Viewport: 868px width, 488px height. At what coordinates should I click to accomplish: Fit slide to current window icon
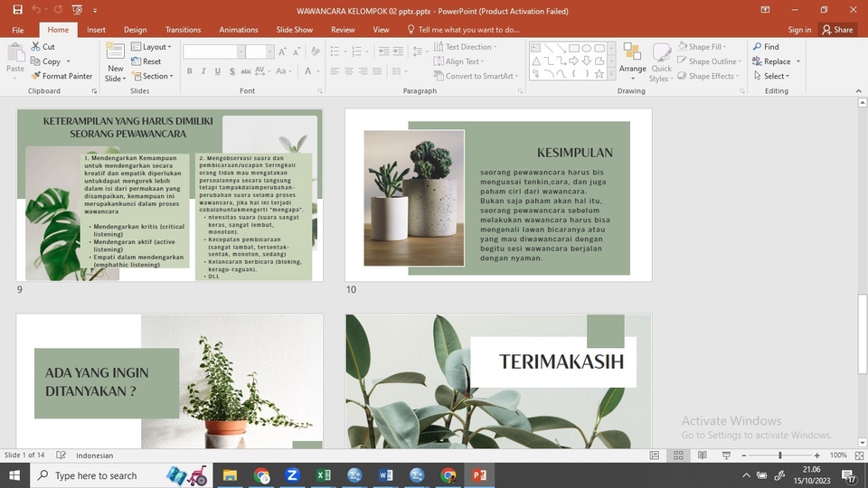pyautogui.click(x=859, y=455)
